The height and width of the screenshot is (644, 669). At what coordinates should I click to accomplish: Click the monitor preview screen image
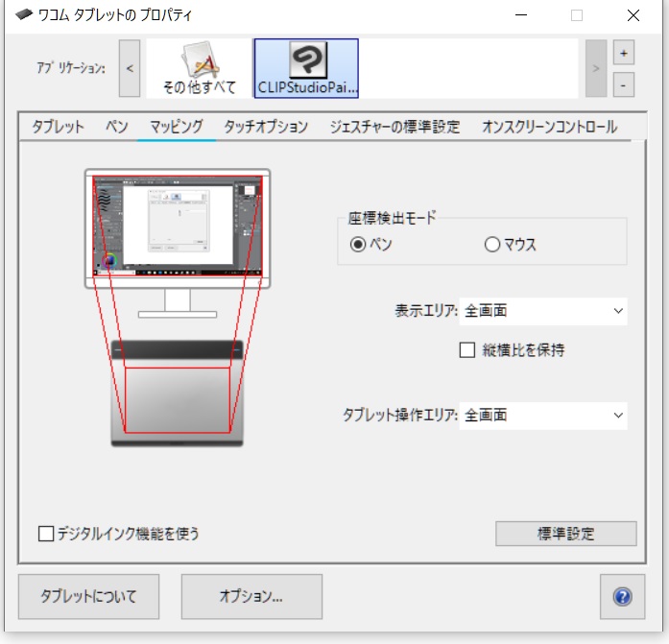click(178, 226)
